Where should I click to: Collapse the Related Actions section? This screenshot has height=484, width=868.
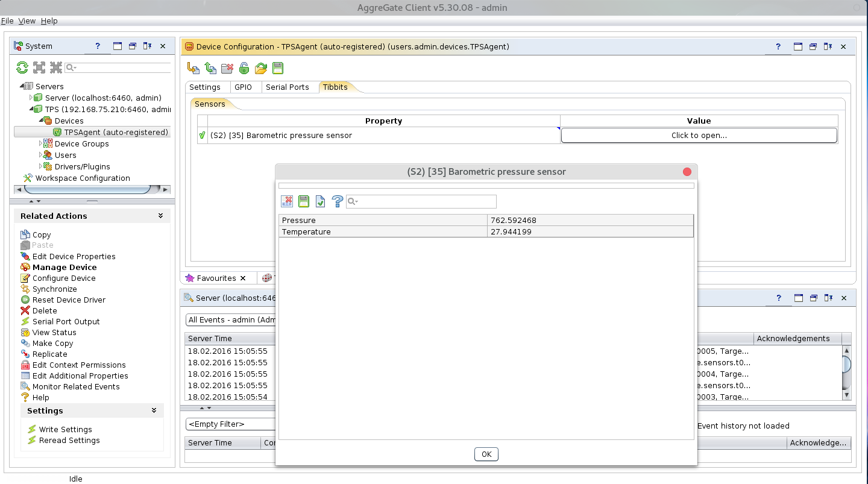(x=160, y=216)
